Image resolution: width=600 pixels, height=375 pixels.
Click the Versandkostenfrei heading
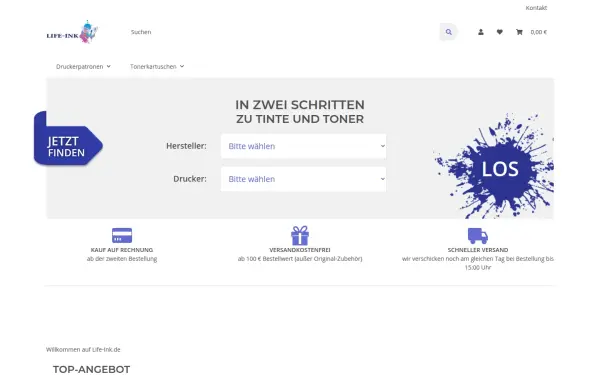click(x=300, y=250)
